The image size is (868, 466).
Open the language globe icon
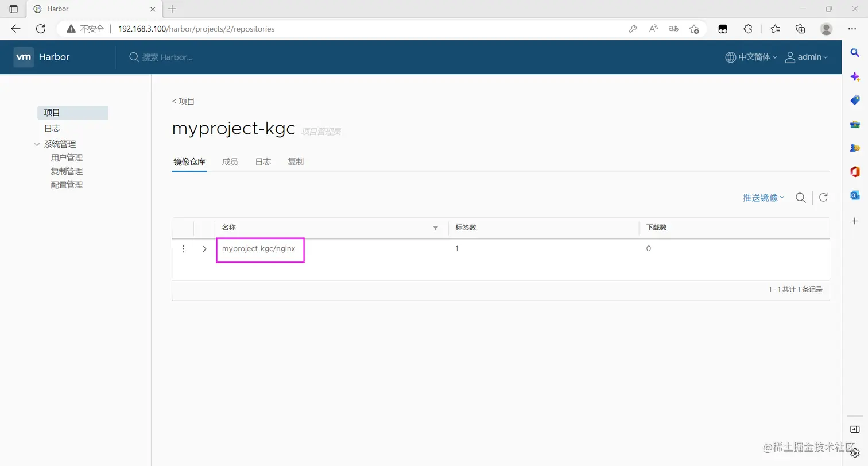(x=731, y=57)
